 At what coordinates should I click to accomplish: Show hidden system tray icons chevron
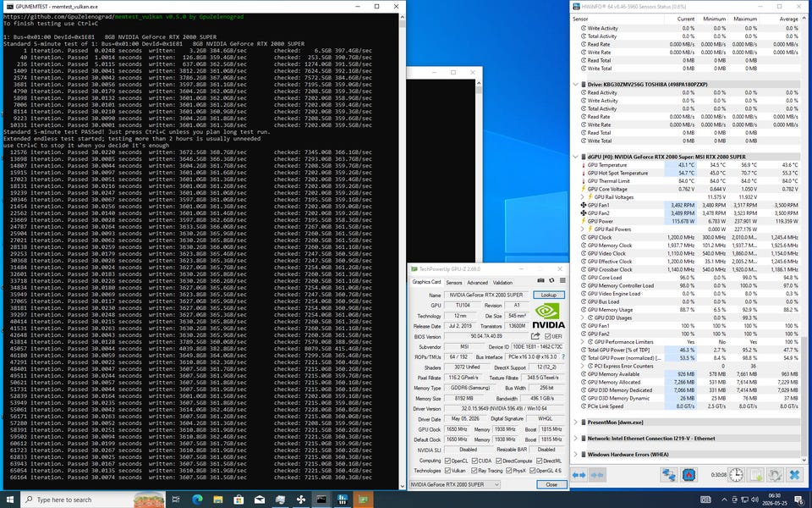coord(724,500)
